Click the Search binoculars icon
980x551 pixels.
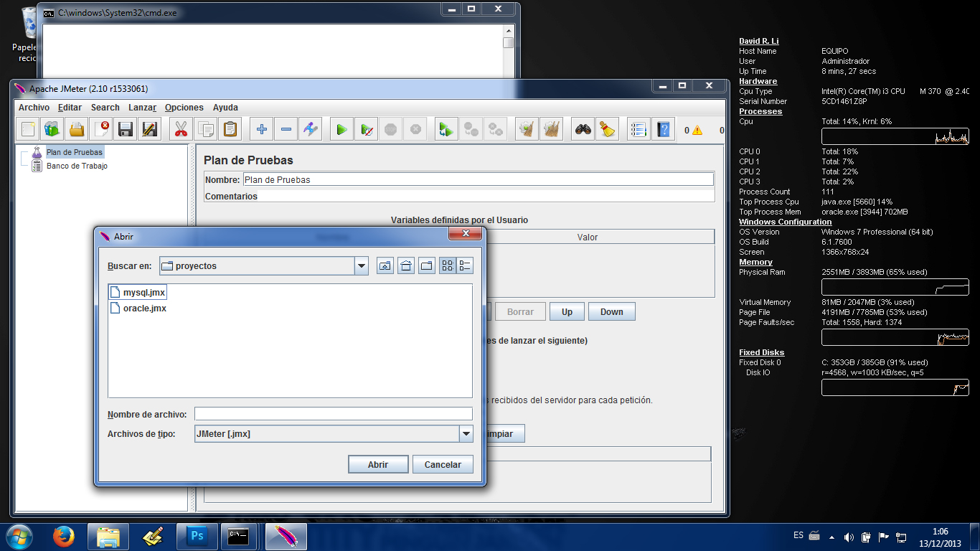click(583, 130)
